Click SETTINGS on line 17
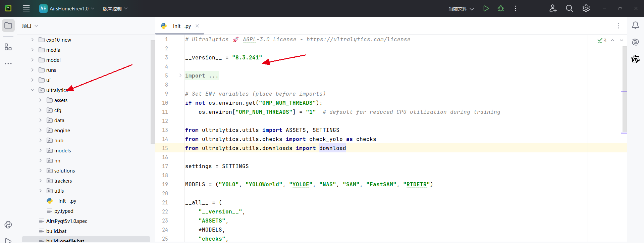The height and width of the screenshot is (243, 644). point(235,166)
